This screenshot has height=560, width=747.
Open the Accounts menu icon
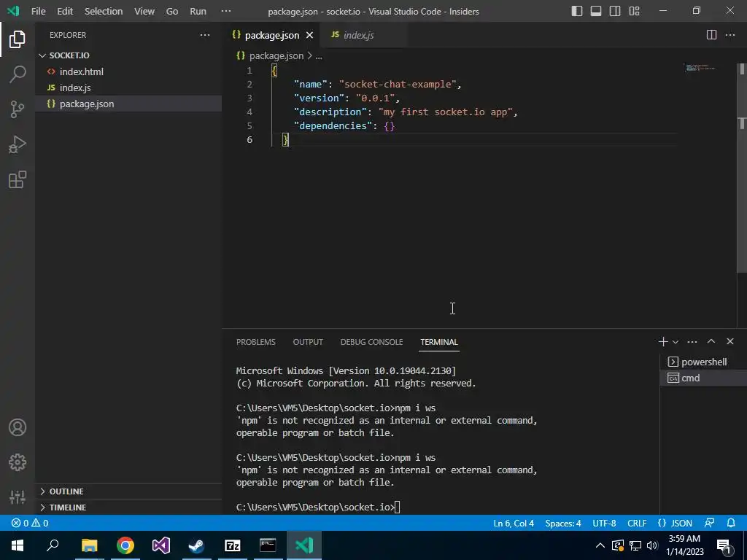[x=18, y=427]
